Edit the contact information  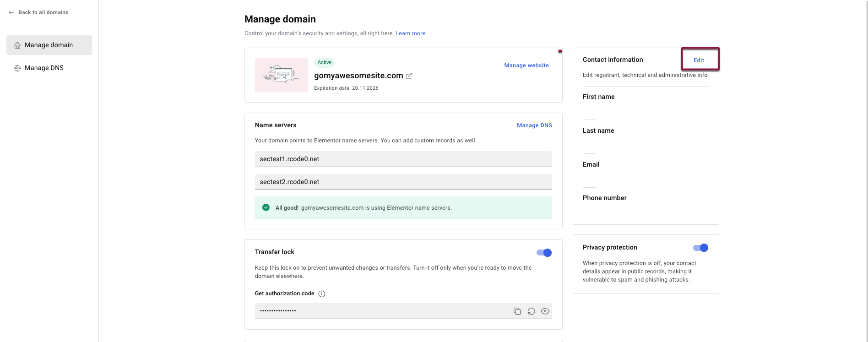[699, 60]
